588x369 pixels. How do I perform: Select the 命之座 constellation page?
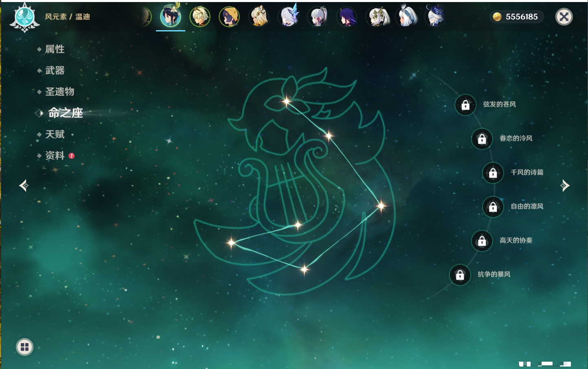[65, 113]
